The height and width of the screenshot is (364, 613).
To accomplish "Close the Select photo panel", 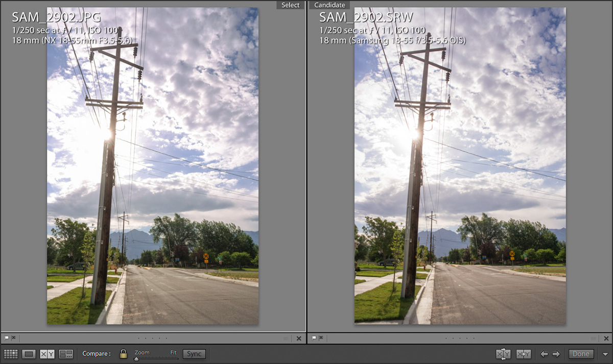I will pos(299,338).
